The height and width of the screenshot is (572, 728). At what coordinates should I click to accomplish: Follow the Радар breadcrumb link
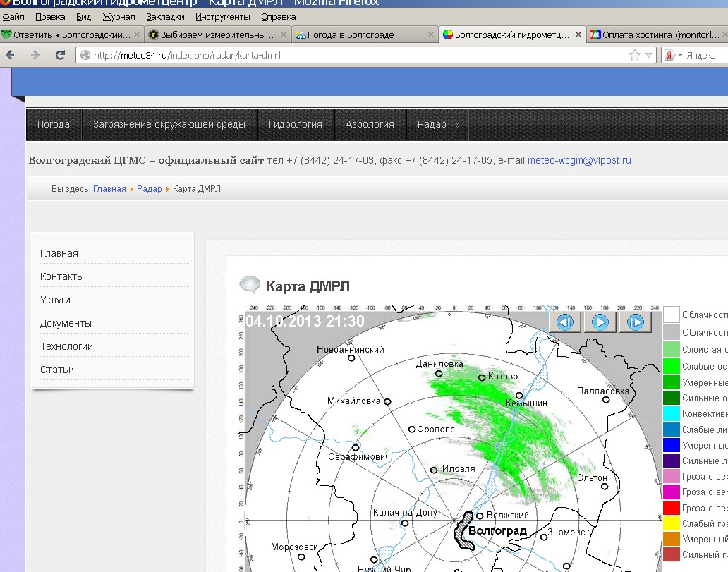pyautogui.click(x=149, y=189)
